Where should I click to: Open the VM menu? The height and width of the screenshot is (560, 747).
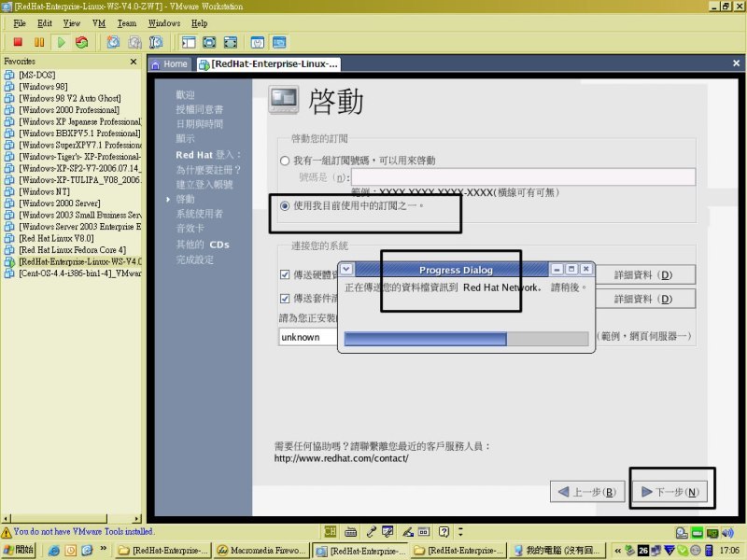coord(99,23)
